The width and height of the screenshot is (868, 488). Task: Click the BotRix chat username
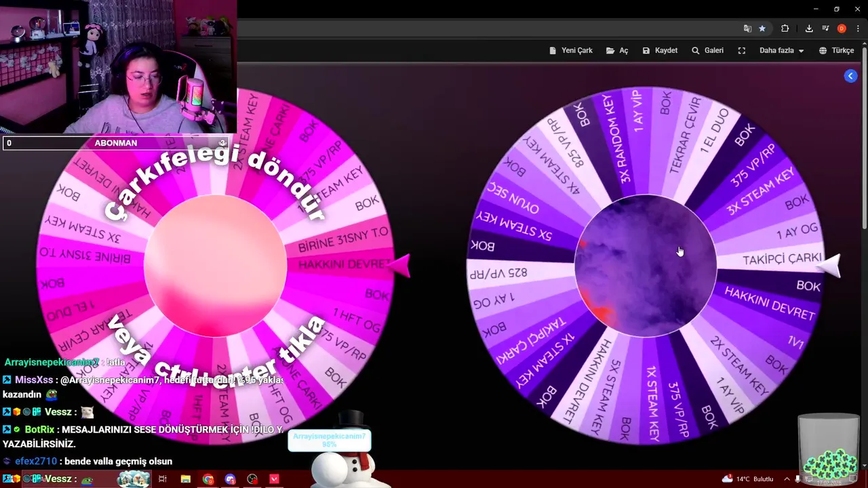39,430
